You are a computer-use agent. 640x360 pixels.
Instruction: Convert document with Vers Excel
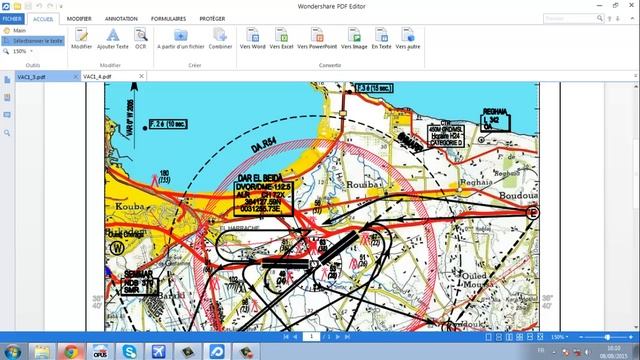pos(281,39)
